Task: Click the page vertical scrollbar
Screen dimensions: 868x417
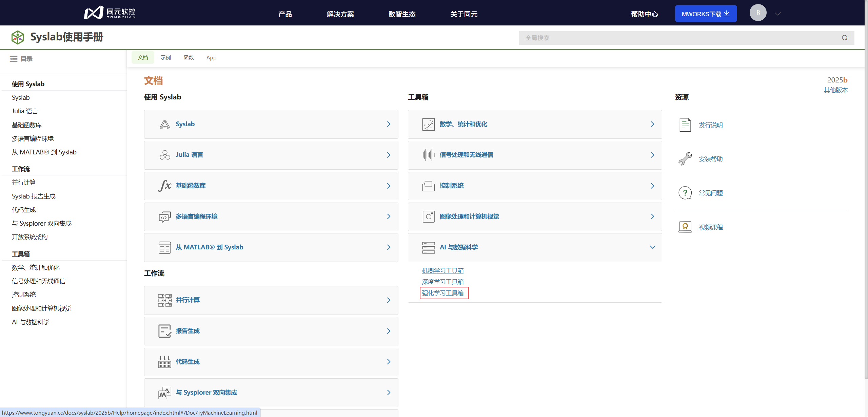Action: tap(866, 190)
